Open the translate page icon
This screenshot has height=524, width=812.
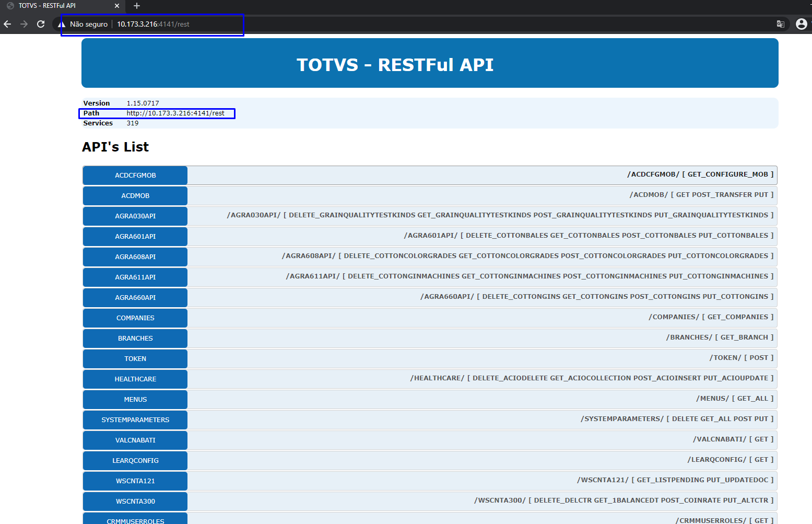tap(781, 24)
